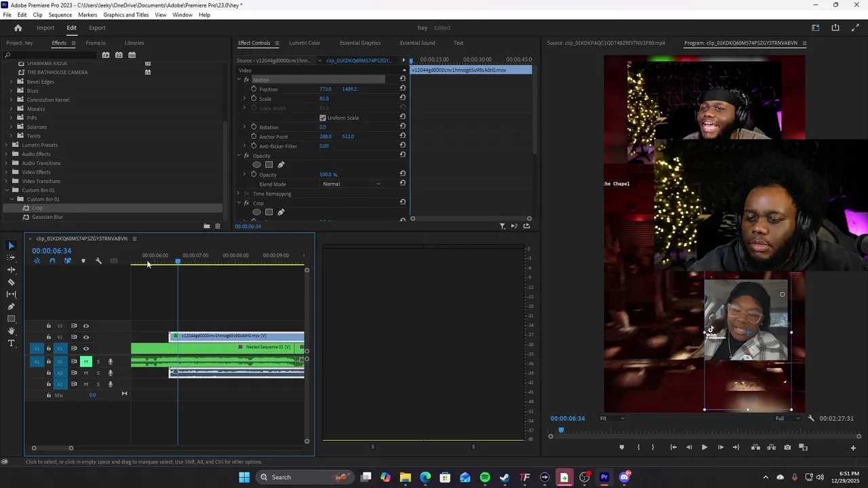Viewport: 868px width, 488px height.
Task: Mute track A2 with the M button
Action: 85,373
